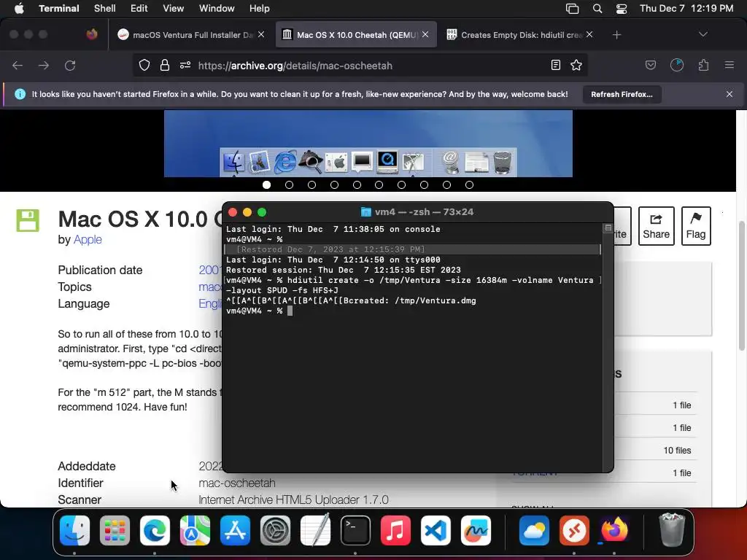
Task: Click the vm4 terminal title bar
Action: click(417, 212)
